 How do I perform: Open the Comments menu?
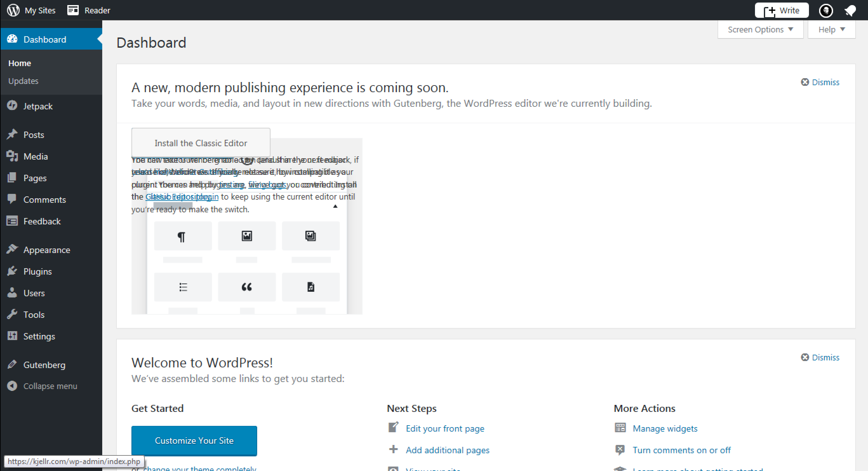click(44, 199)
